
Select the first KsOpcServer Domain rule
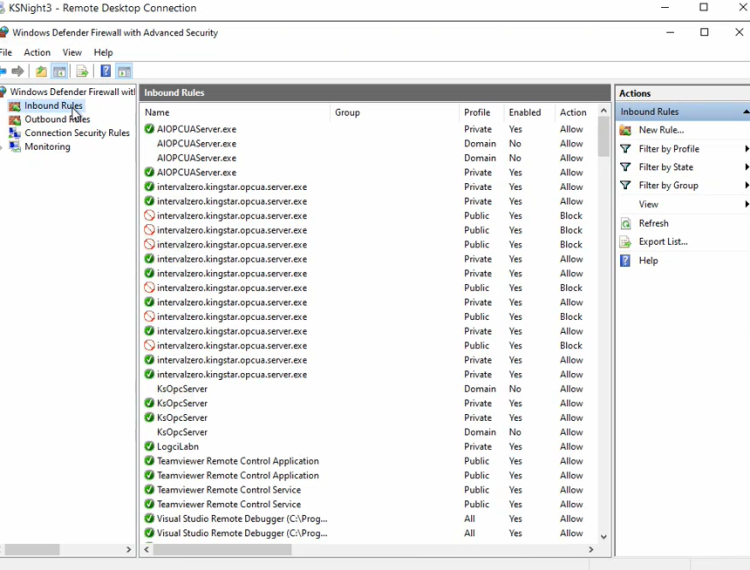(x=370, y=389)
